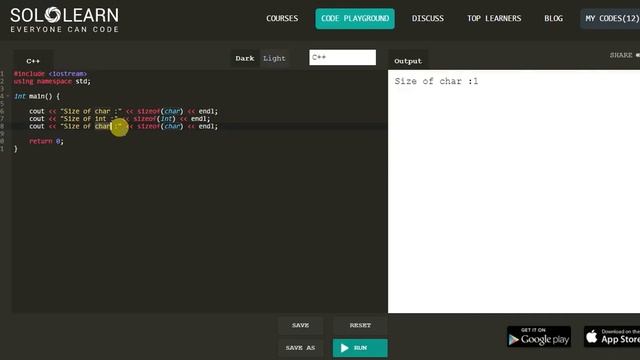Open the Top Learners page
This screenshot has height=360, width=640.
coord(494,18)
